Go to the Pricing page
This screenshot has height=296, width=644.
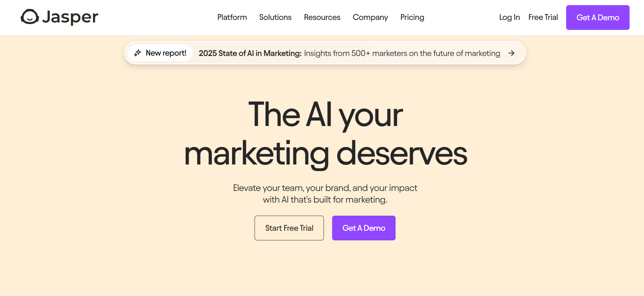point(412,18)
